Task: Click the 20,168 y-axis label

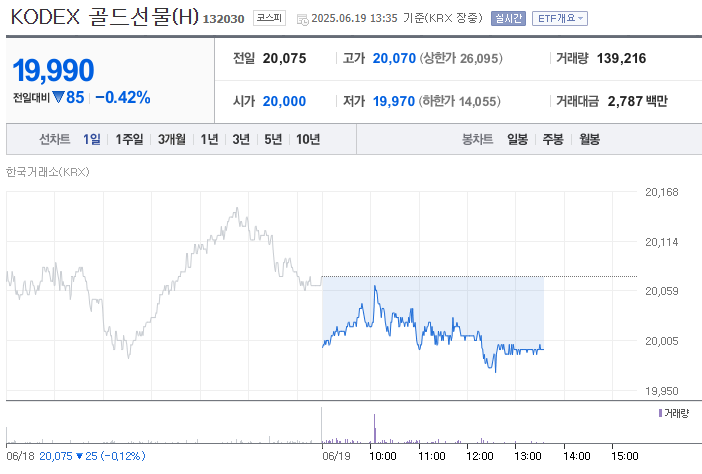Action: (x=661, y=192)
